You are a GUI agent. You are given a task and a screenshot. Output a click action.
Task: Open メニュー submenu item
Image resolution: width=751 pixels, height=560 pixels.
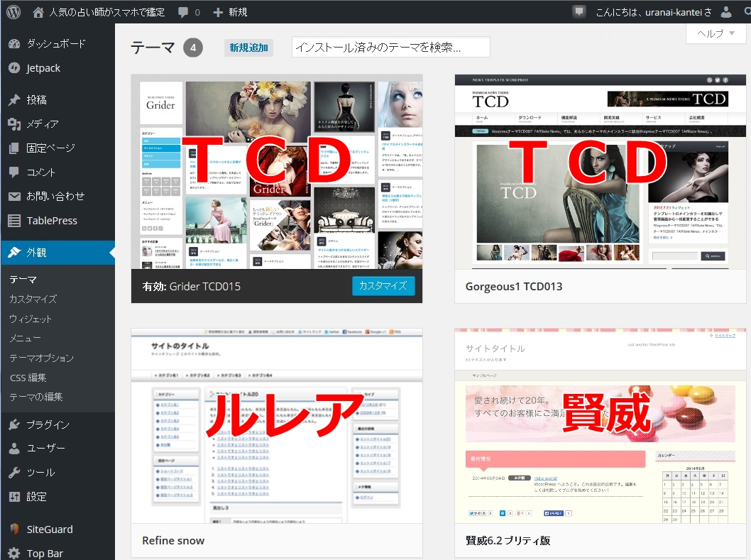pos(25,339)
